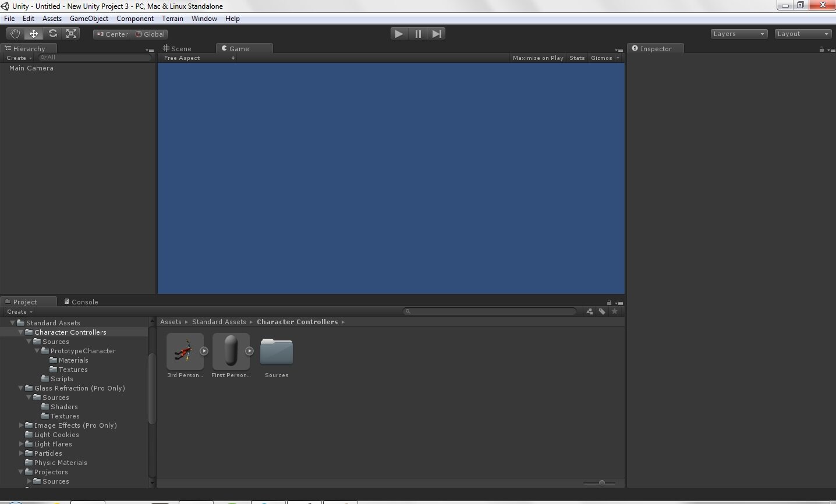The image size is (836, 504).
Task: Expand the Image Effects (Pro Only) folder
Action: [x=22, y=425]
